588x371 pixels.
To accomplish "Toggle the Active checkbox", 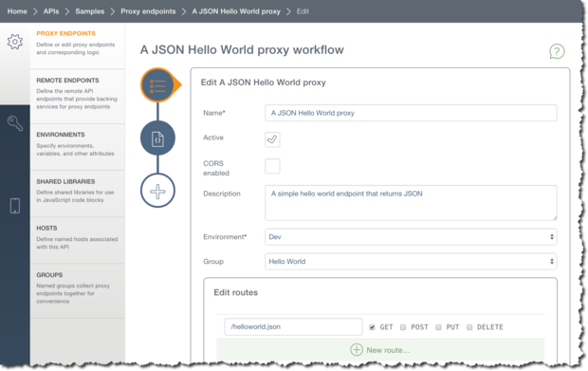I will pos(272,139).
